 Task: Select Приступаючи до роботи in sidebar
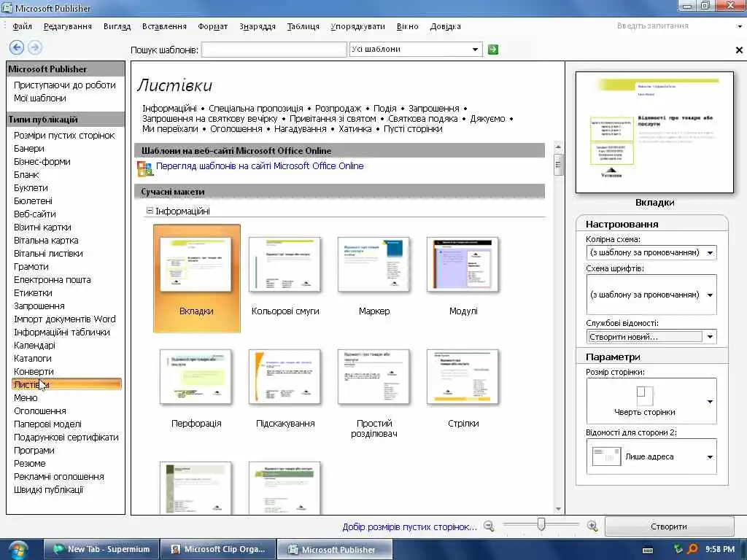click(x=65, y=85)
